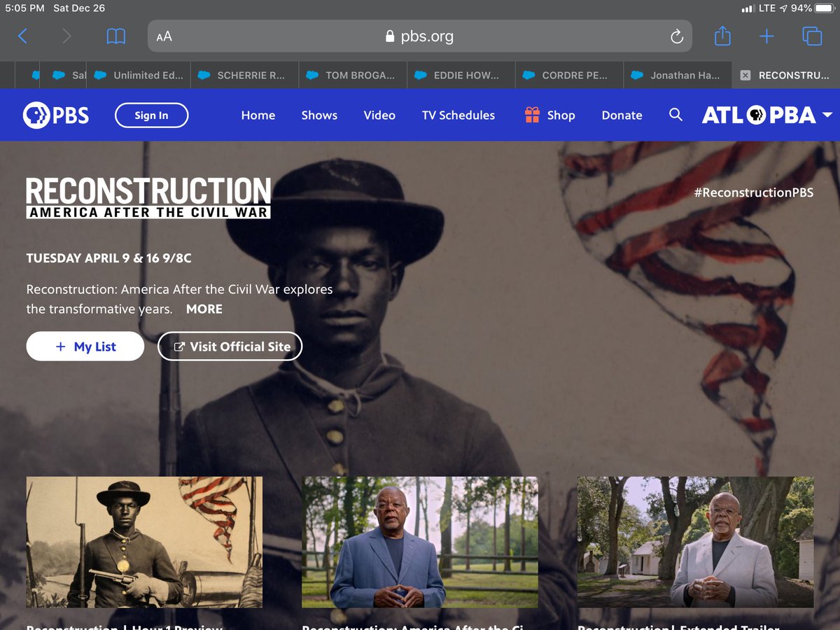Go back with Safari back arrow
This screenshot has height=630, width=840.
[22, 36]
